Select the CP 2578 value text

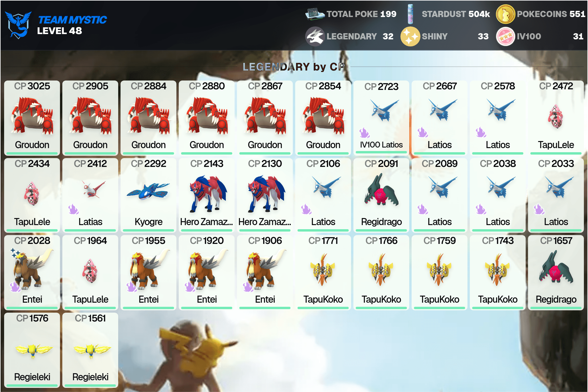[498, 86]
